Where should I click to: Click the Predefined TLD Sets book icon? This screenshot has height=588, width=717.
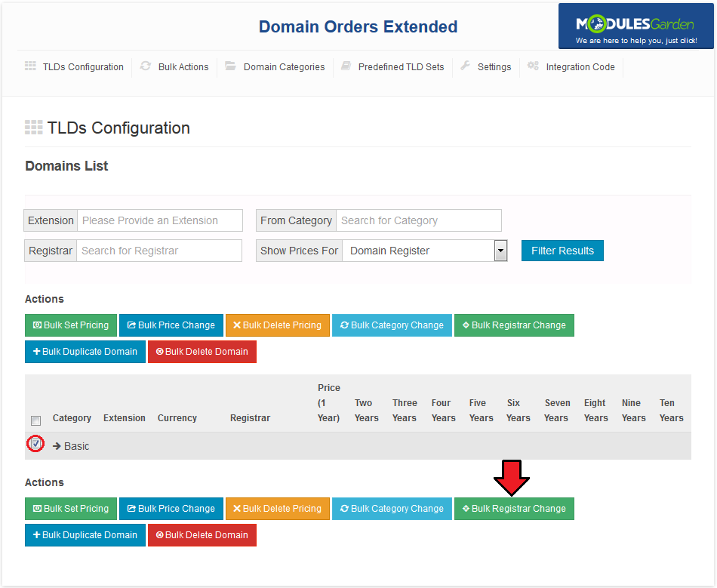pos(346,66)
